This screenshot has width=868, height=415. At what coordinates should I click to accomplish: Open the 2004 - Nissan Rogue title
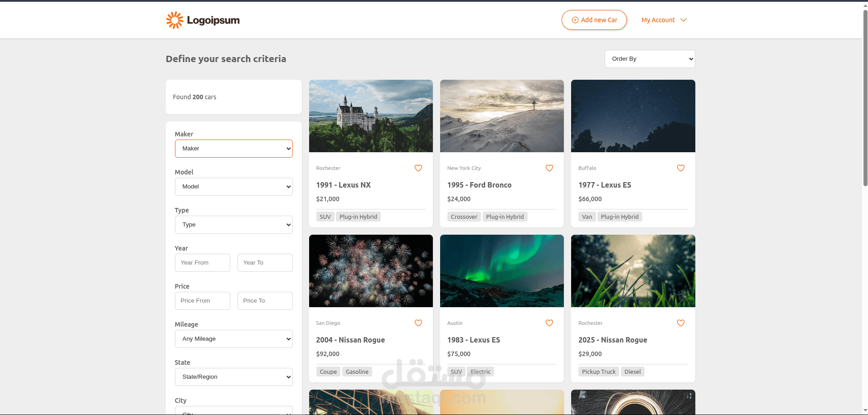350,340
